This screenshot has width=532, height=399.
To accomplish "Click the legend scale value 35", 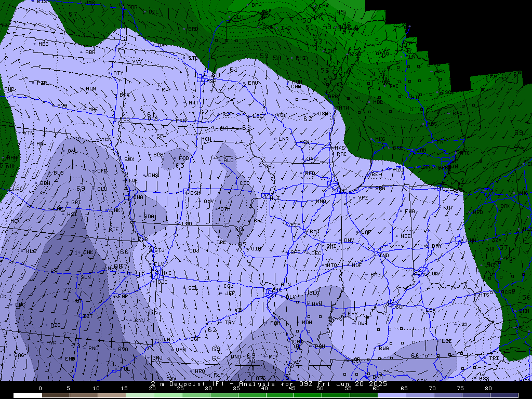I will pyautogui.click(x=236, y=389).
